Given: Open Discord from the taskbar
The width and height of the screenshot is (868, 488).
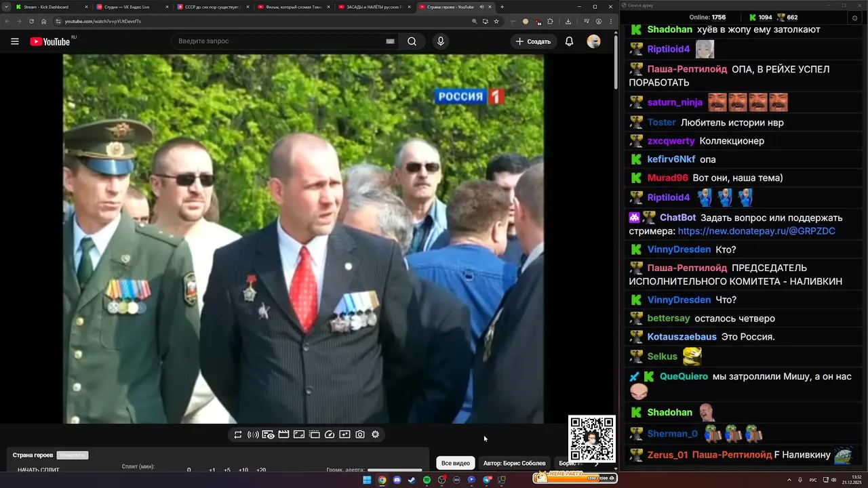Looking at the screenshot, I should (397, 480).
